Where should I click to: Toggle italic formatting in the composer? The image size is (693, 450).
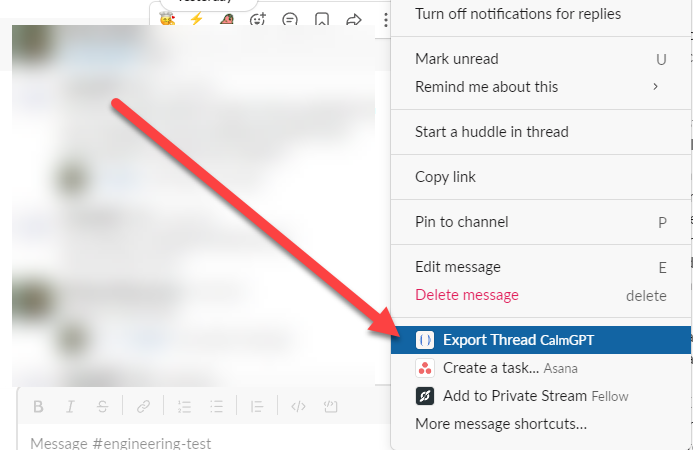coord(70,406)
